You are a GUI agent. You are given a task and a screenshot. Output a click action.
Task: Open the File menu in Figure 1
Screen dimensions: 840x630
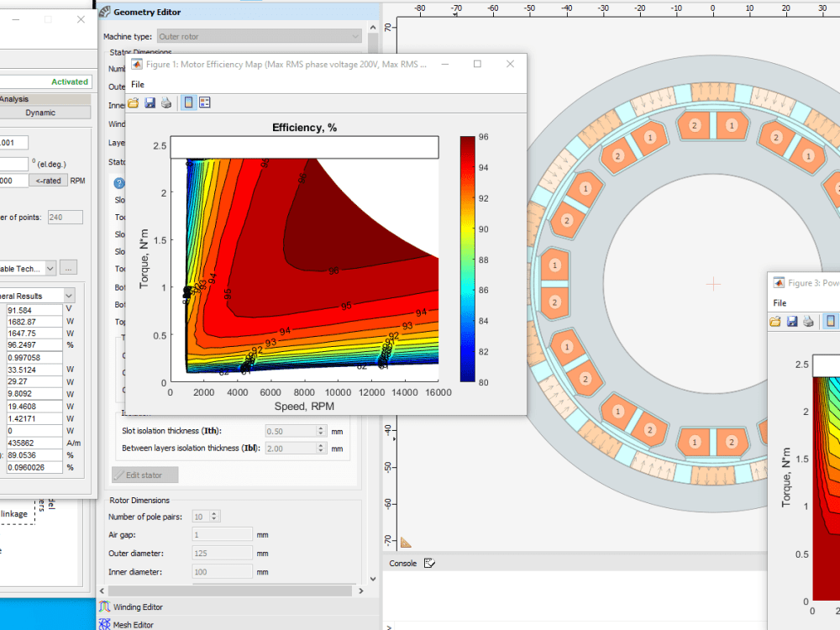(137, 84)
